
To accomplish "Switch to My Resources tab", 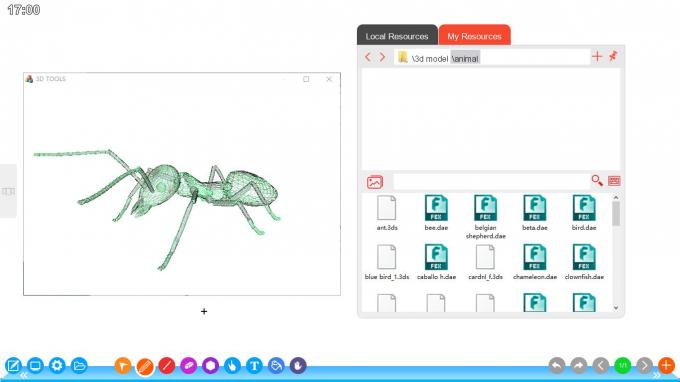I will click(x=474, y=36).
